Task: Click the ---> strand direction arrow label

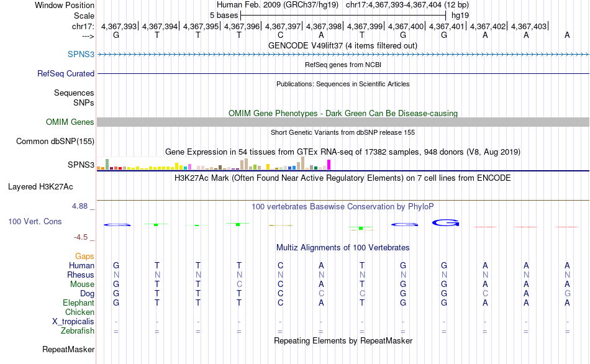Action: tap(88, 36)
